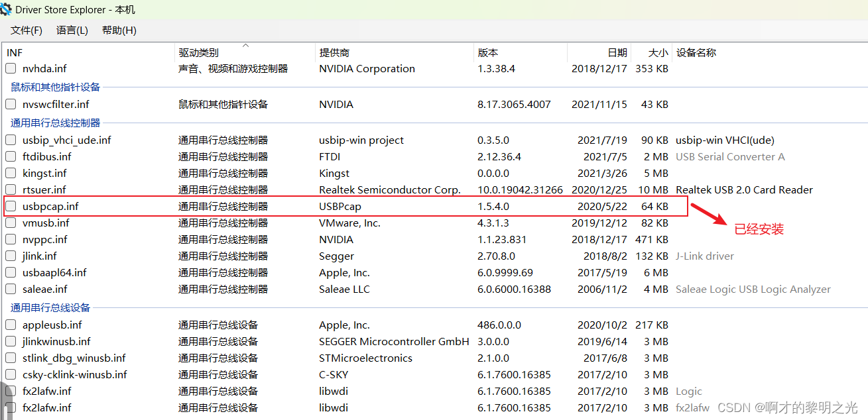
Task: Open the 文件(F) menu
Action: (27, 30)
